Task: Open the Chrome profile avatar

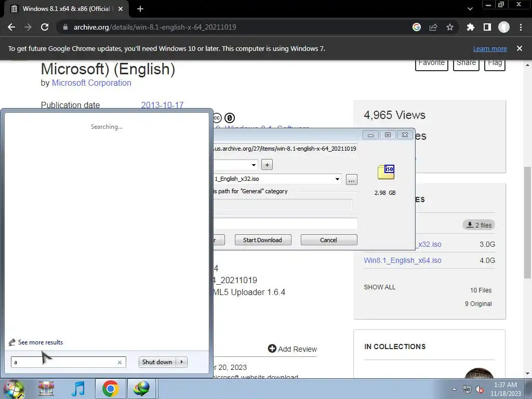Action: pos(504,27)
